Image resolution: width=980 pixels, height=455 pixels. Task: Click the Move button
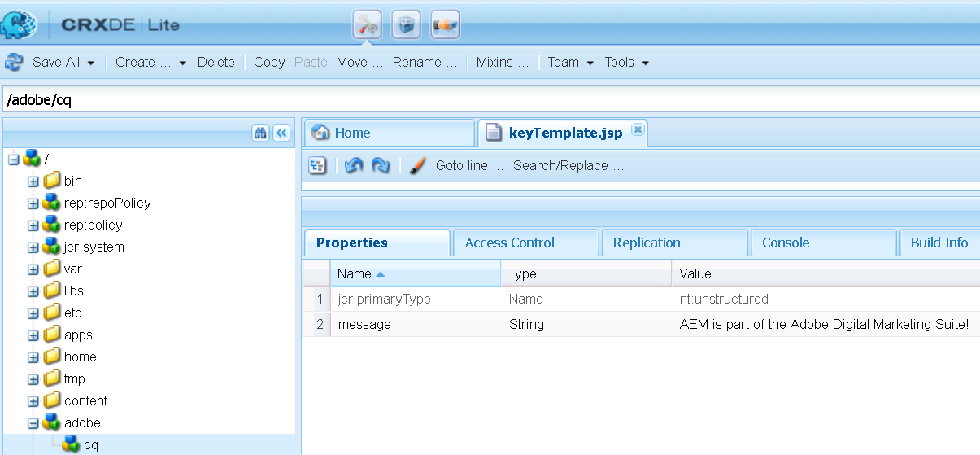pyautogui.click(x=359, y=62)
